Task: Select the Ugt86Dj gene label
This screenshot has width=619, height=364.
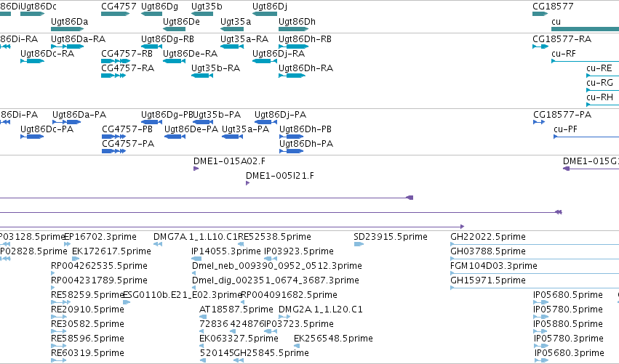Action: click(270, 7)
